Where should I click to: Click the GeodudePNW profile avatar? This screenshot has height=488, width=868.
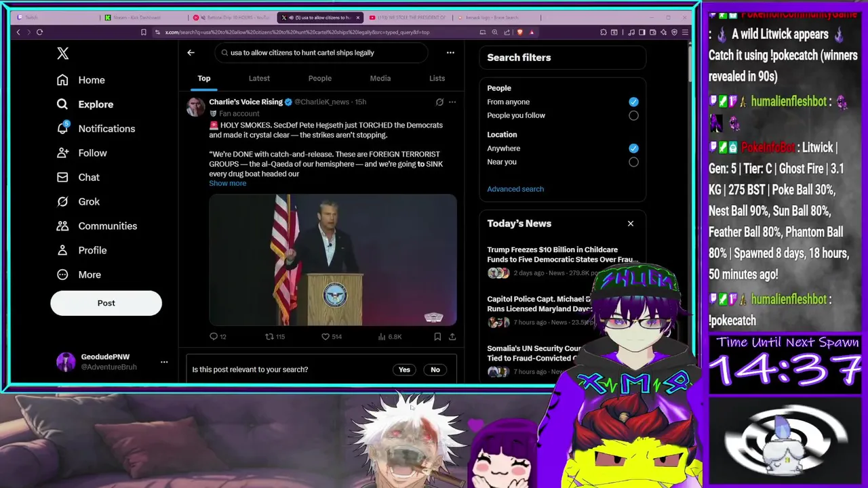point(66,362)
